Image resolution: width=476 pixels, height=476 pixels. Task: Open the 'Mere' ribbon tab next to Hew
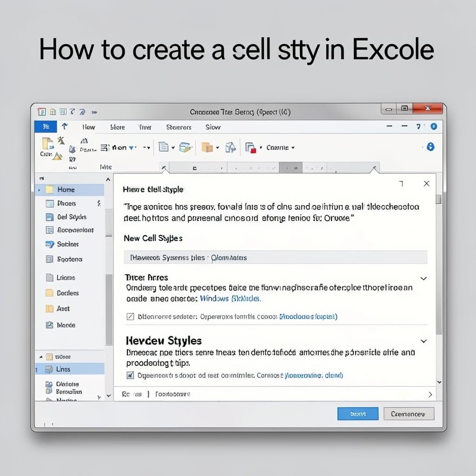118,127
